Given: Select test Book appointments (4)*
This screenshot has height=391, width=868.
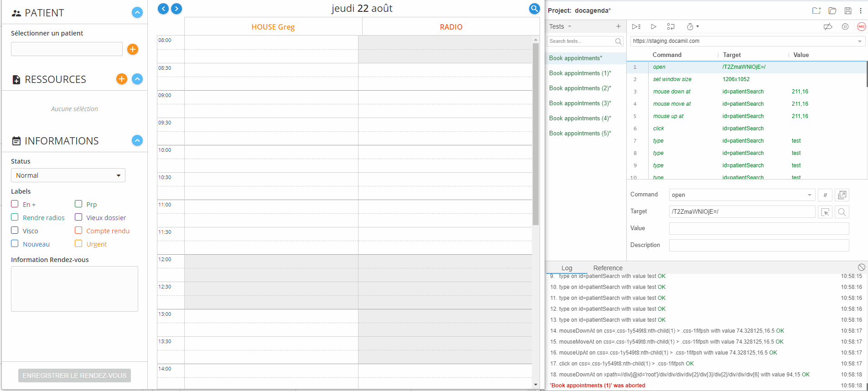Looking at the screenshot, I should click(x=587, y=118).
